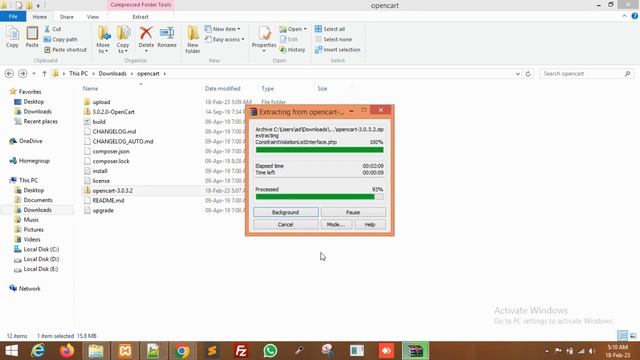Click the red Delete icon
The width and height of the screenshot is (640, 360).
(146, 33)
